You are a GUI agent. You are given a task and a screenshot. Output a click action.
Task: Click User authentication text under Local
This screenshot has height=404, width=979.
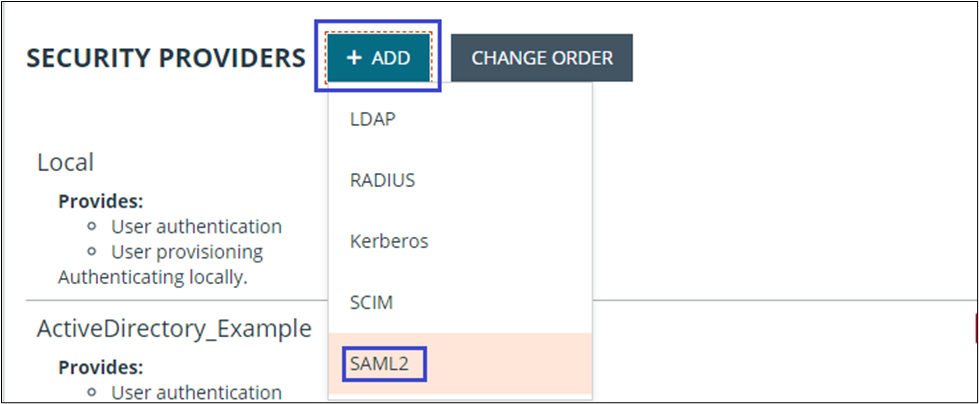point(196,227)
